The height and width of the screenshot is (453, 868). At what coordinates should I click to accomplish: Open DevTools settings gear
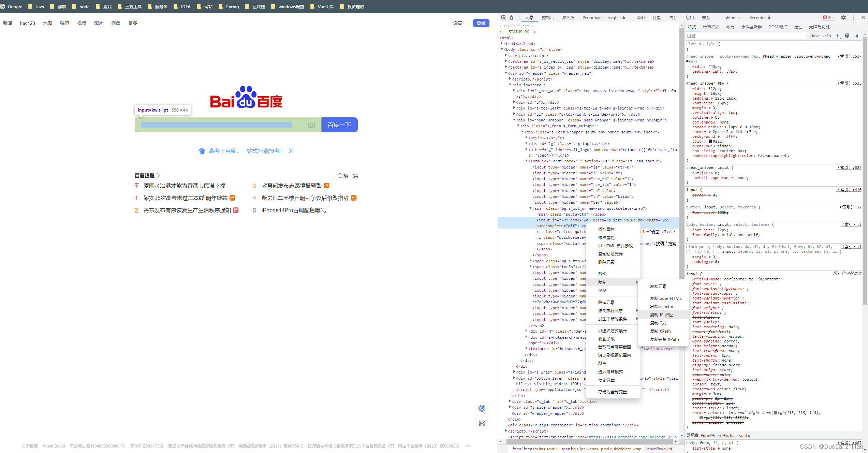click(x=843, y=17)
